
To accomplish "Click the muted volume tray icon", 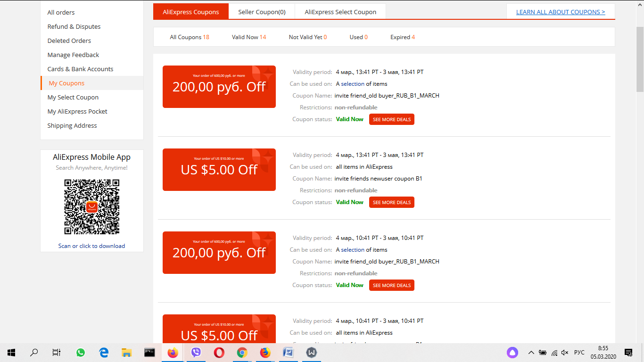I will [x=565, y=353].
